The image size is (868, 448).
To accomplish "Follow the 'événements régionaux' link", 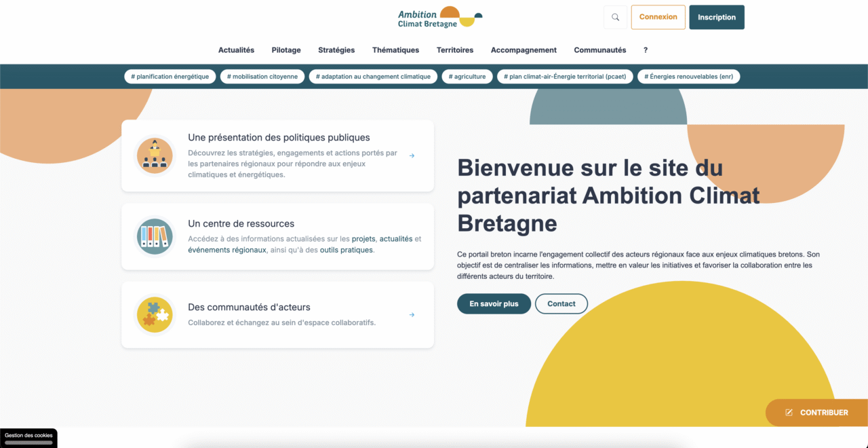I will [227, 250].
